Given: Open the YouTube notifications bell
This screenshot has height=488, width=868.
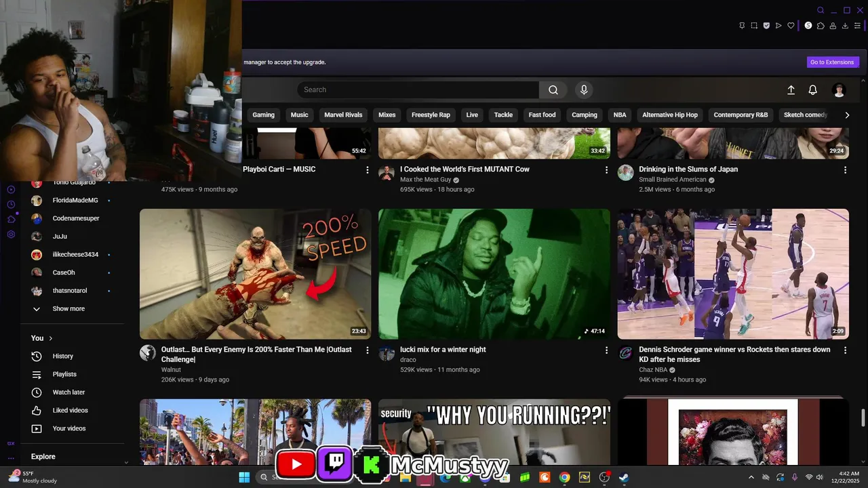Looking at the screenshot, I should pos(812,90).
